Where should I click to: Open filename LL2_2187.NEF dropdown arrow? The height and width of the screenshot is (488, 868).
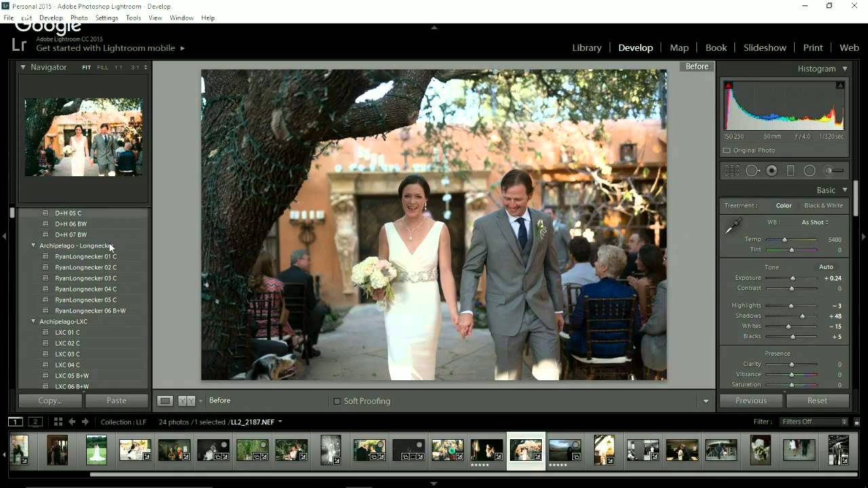280,422
